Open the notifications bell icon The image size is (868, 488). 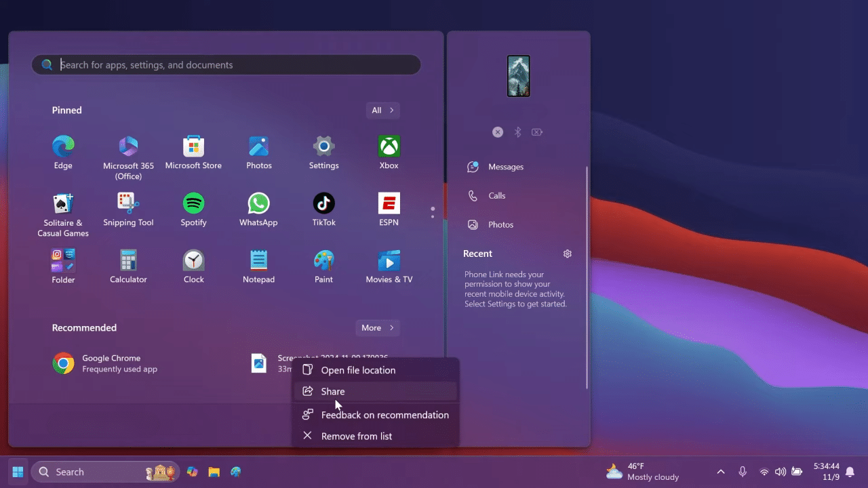850,472
